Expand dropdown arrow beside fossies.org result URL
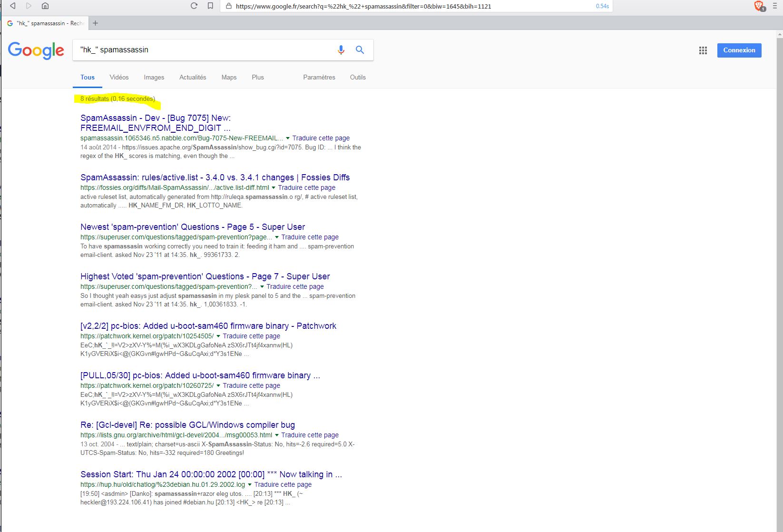Screen dimensions: 783x532 (x=273, y=188)
